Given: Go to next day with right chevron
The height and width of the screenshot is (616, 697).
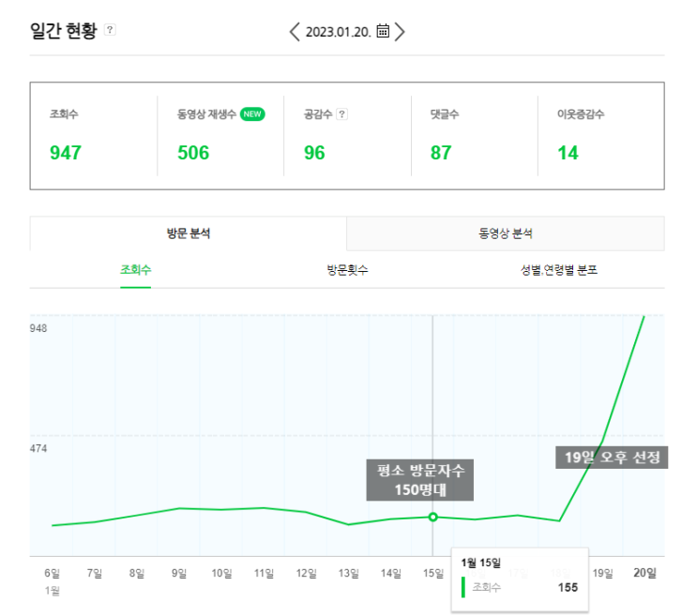Looking at the screenshot, I should 401,32.
